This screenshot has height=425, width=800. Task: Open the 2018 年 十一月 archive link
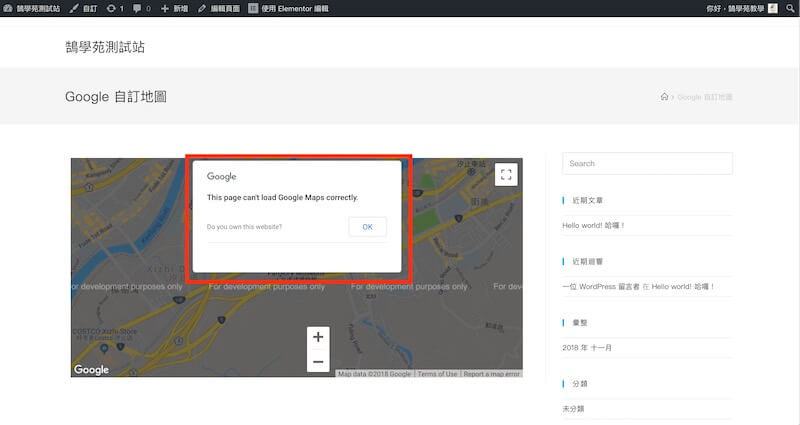coord(587,347)
